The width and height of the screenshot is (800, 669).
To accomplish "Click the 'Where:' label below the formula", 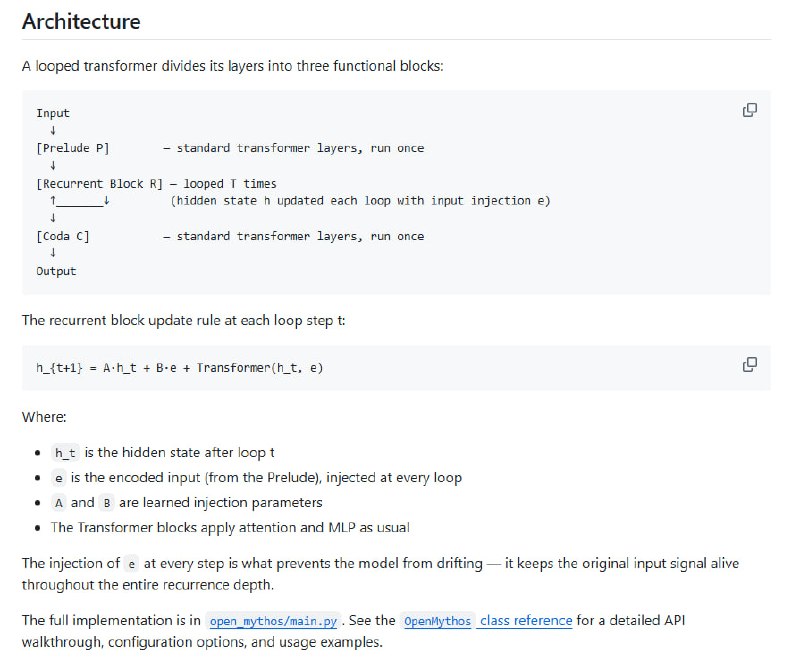I will [44, 417].
